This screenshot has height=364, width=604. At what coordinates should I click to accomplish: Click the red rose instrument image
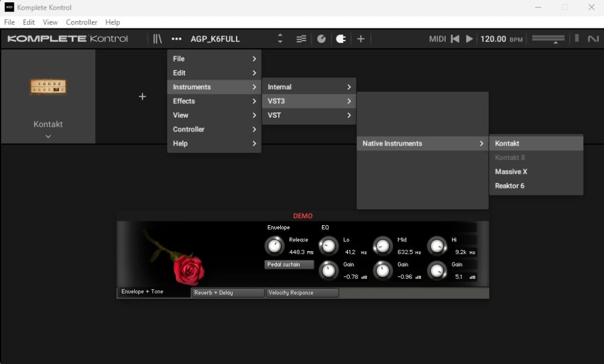188,269
